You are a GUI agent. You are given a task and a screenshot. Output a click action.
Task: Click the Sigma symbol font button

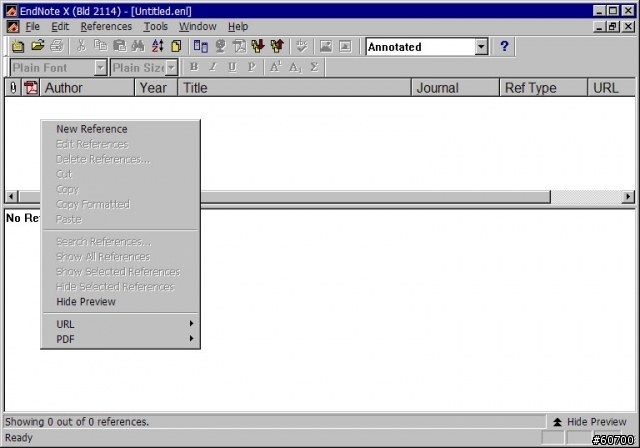(x=314, y=67)
